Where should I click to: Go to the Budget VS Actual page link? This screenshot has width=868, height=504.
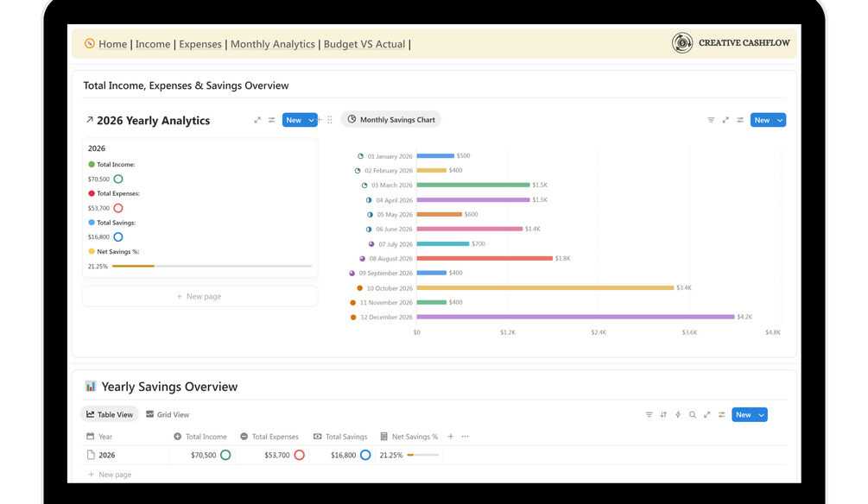pos(364,44)
